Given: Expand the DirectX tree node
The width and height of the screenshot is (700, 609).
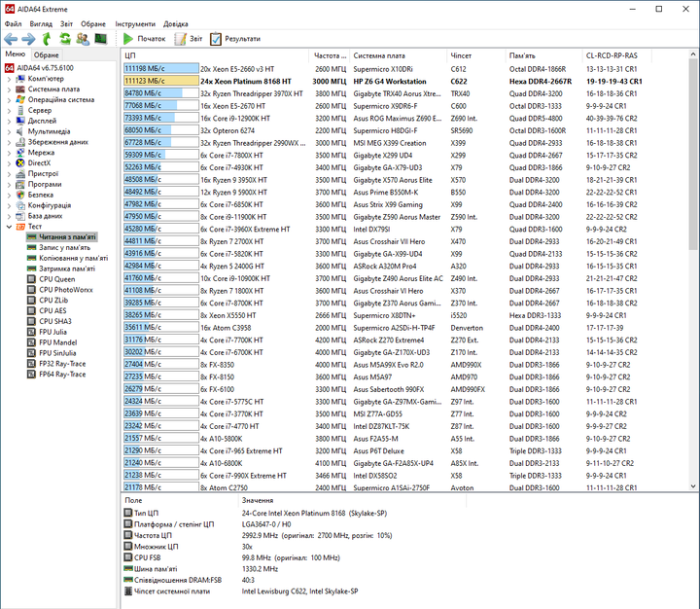Looking at the screenshot, I should pyautogui.click(x=9, y=163).
